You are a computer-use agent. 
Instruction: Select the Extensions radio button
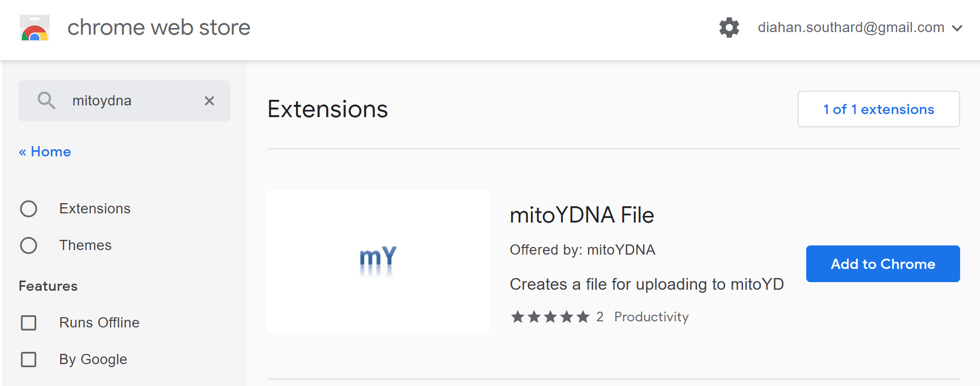[29, 209]
